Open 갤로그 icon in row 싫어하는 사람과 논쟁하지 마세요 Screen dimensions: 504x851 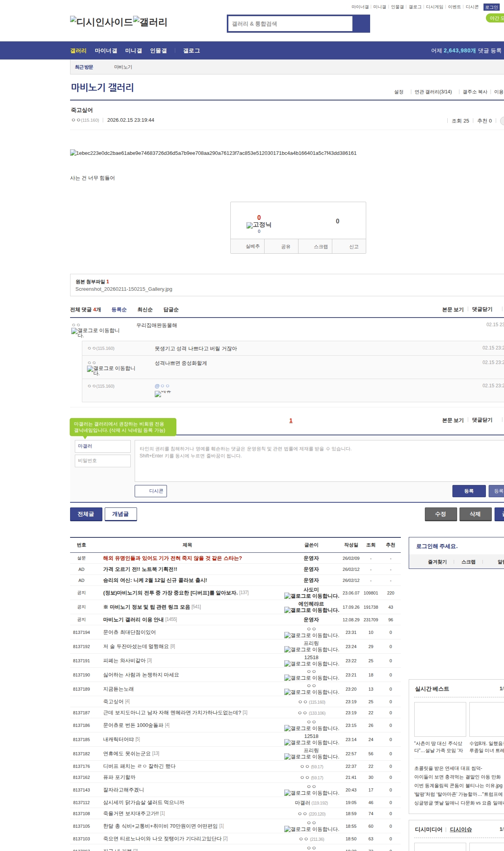point(311,678)
